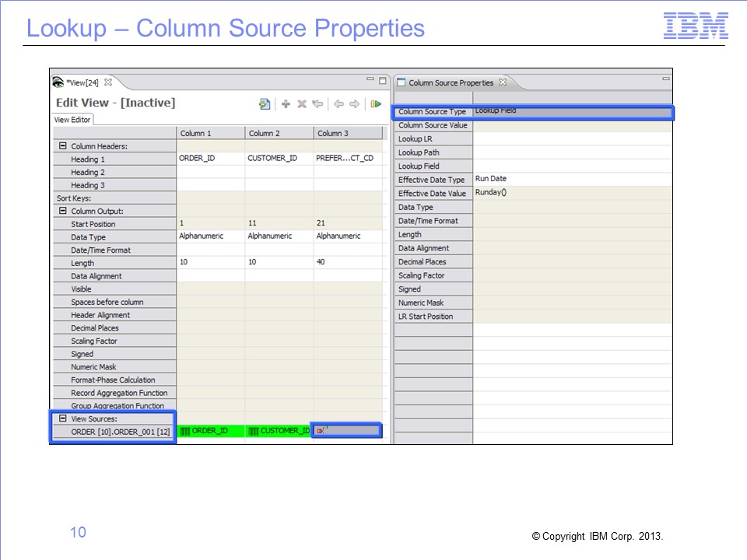Viewport: 747px width, 560px height.
Task: Click CUSTOMER_ID heading cell in Column 2
Action: (279, 158)
